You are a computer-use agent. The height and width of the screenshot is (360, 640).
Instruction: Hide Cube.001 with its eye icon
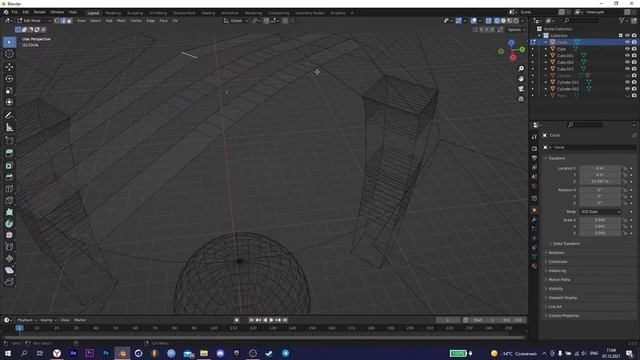click(x=627, y=56)
